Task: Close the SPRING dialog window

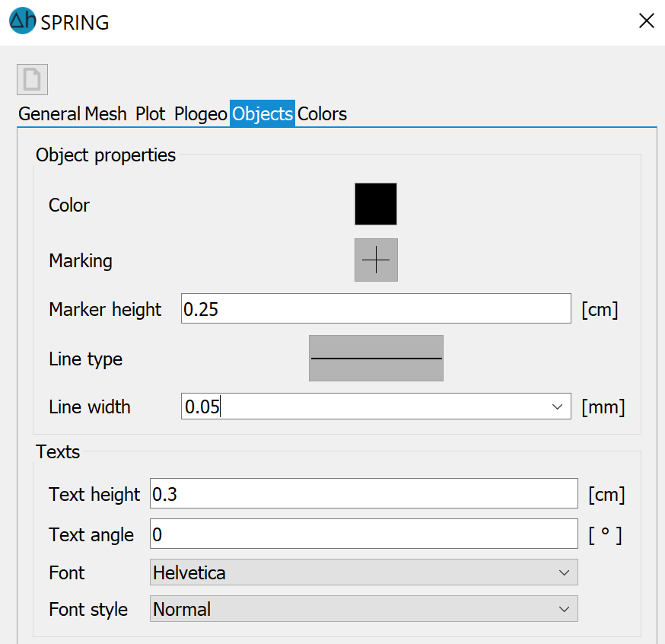Action: (x=646, y=21)
